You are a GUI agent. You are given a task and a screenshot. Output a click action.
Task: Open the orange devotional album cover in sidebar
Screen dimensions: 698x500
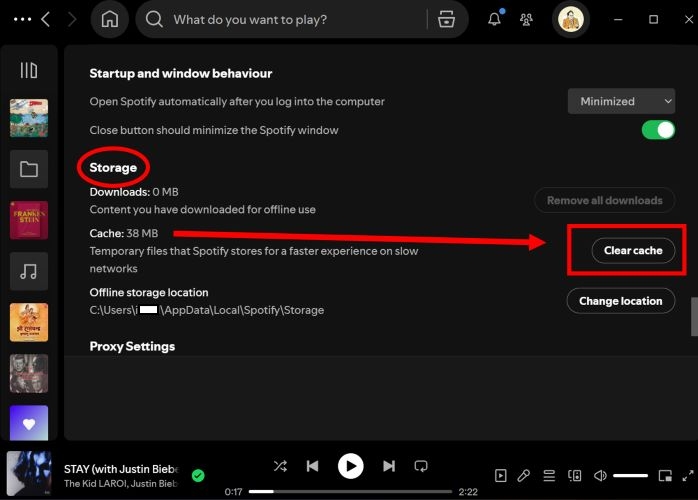[29, 322]
